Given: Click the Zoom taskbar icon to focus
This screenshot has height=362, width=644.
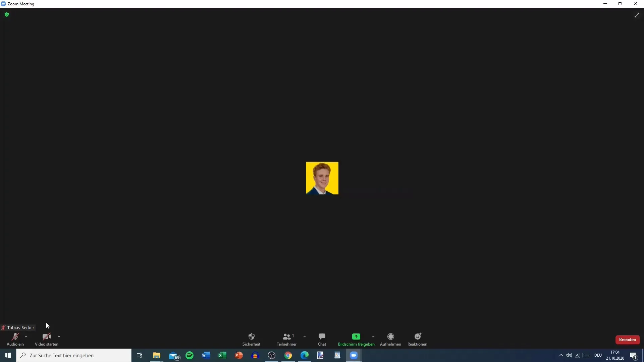Looking at the screenshot, I should pos(354,355).
